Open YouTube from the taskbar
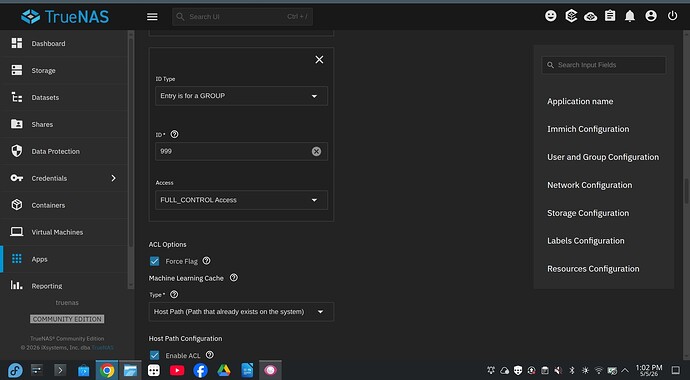690x380 pixels. tap(177, 370)
